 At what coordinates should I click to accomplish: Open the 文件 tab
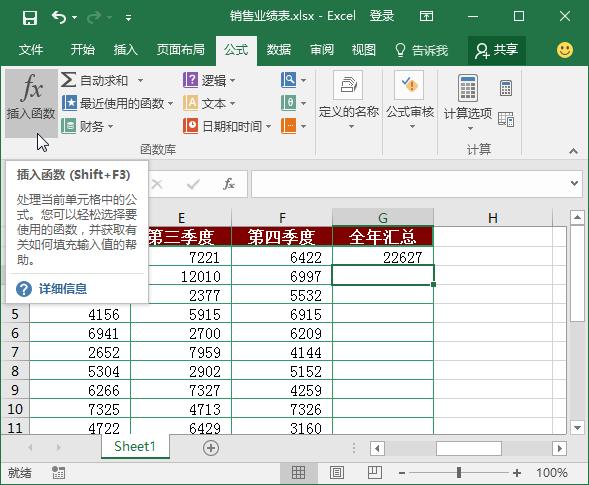pyautogui.click(x=31, y=50)
